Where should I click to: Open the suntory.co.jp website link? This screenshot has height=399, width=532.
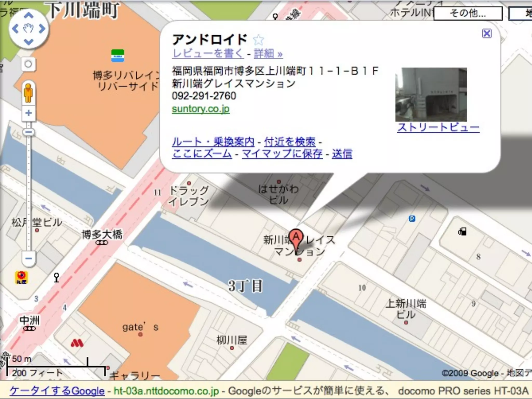(x=201, y=109)
